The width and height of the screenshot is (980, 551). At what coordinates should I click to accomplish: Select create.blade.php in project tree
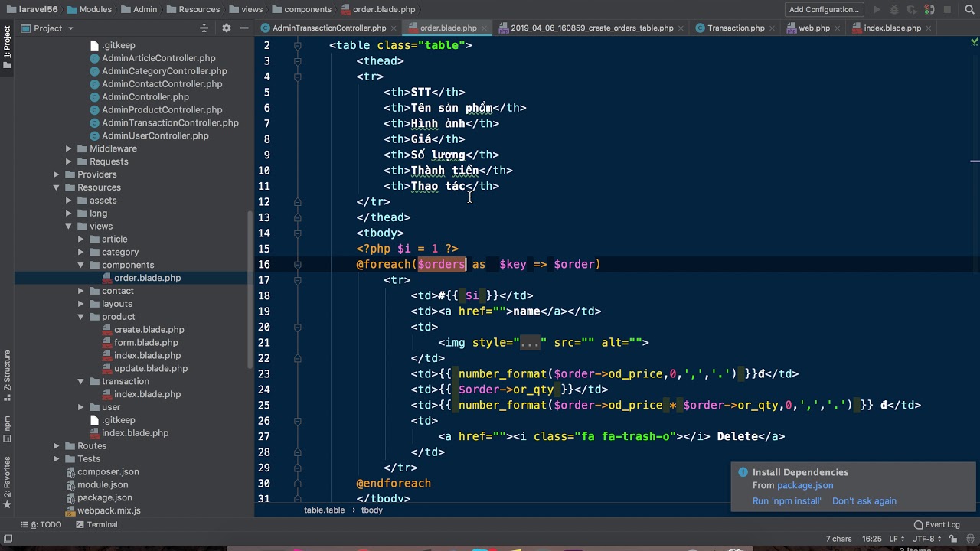(x=149, y=330)
